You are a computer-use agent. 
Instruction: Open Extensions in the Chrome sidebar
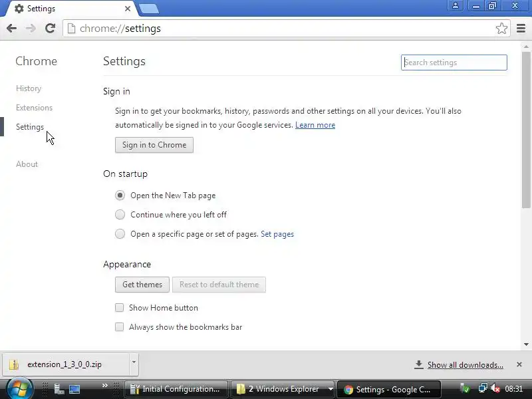(x=35, y=108)
